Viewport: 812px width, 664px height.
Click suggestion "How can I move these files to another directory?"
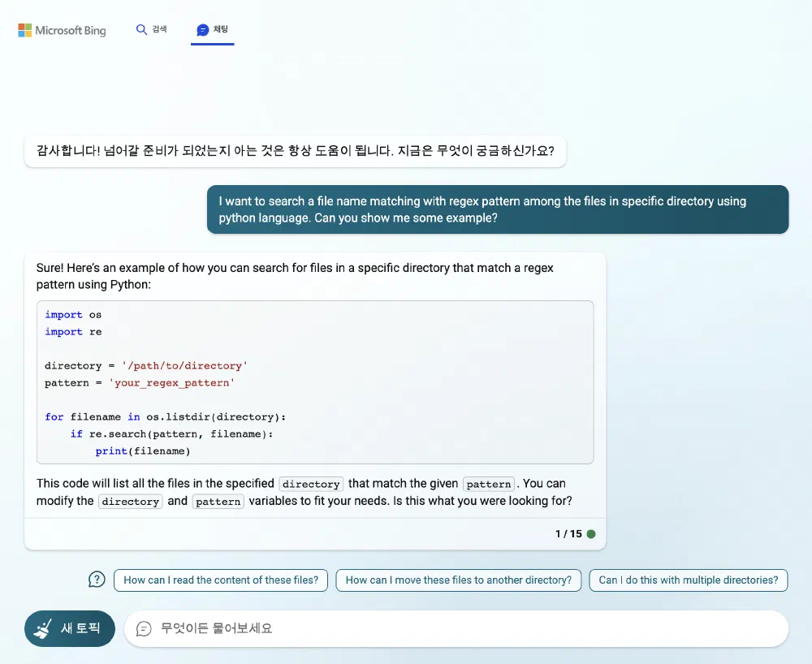[x=458, y=580]
